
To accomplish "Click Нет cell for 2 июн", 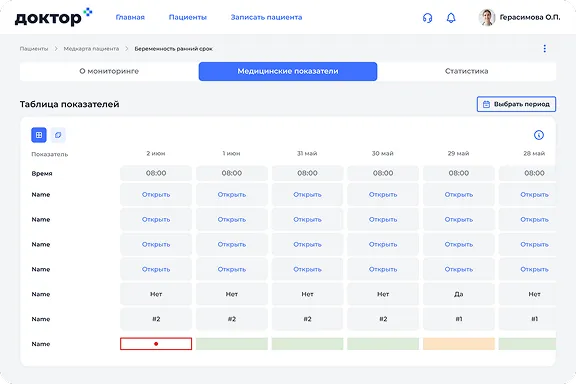I will pos(156,294).
